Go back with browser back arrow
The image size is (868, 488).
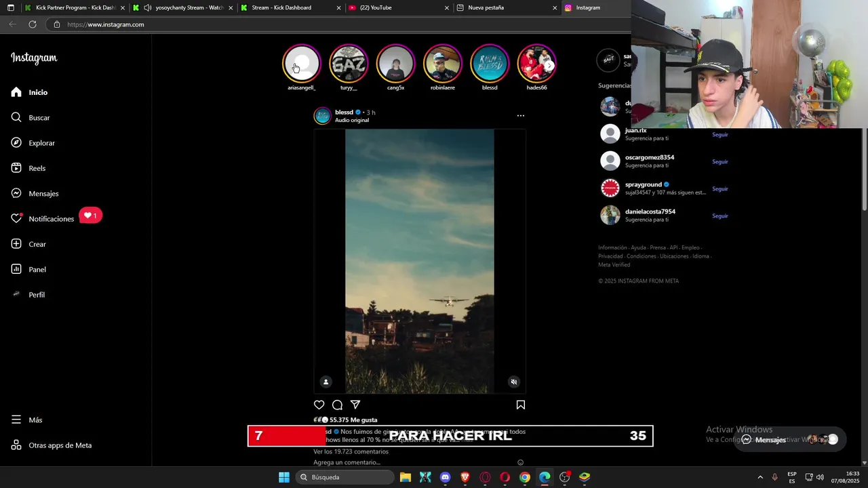click(x=12, y=24)
